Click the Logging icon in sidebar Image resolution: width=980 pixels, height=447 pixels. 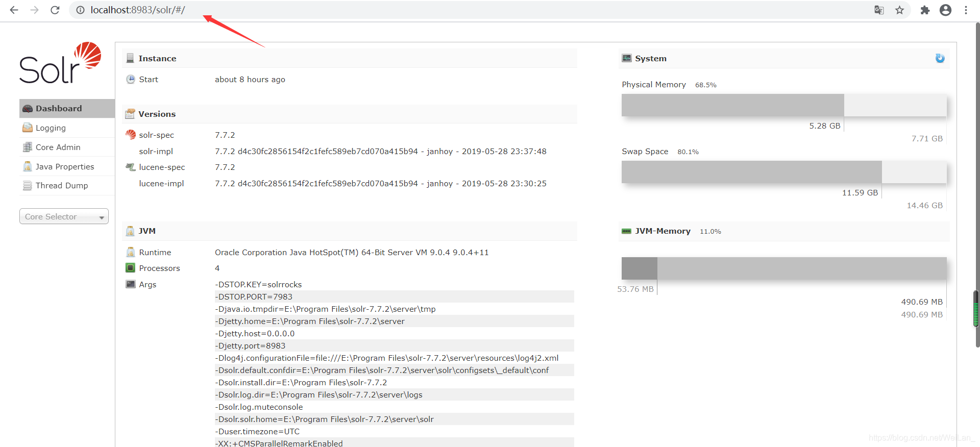coord(28,128)
